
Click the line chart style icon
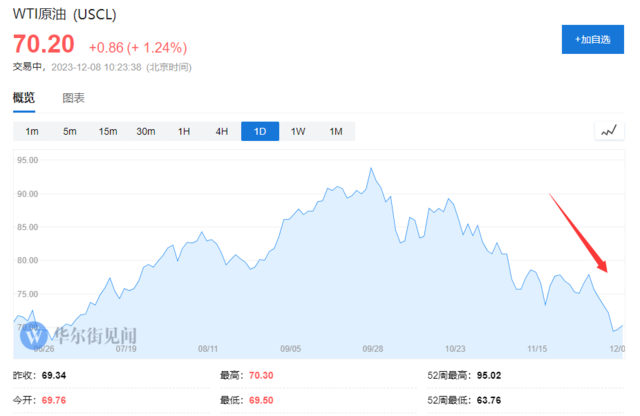tap(608, 131)
